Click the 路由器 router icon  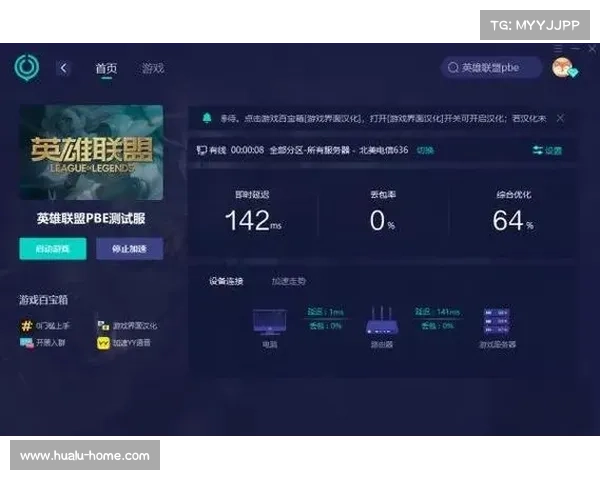(x=382, y=321)
